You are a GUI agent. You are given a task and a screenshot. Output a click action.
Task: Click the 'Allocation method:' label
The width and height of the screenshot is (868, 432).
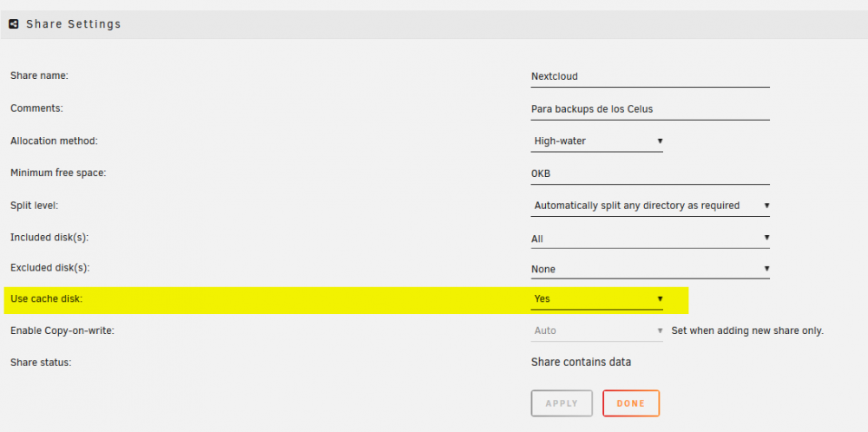[x=54, y=141]
